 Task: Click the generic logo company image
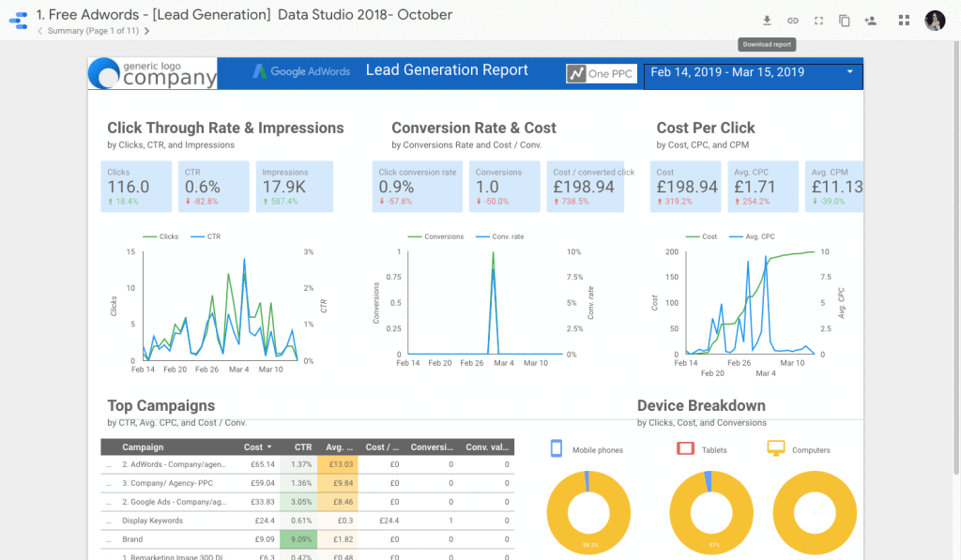pyautogui.click(x=153, y=73)
